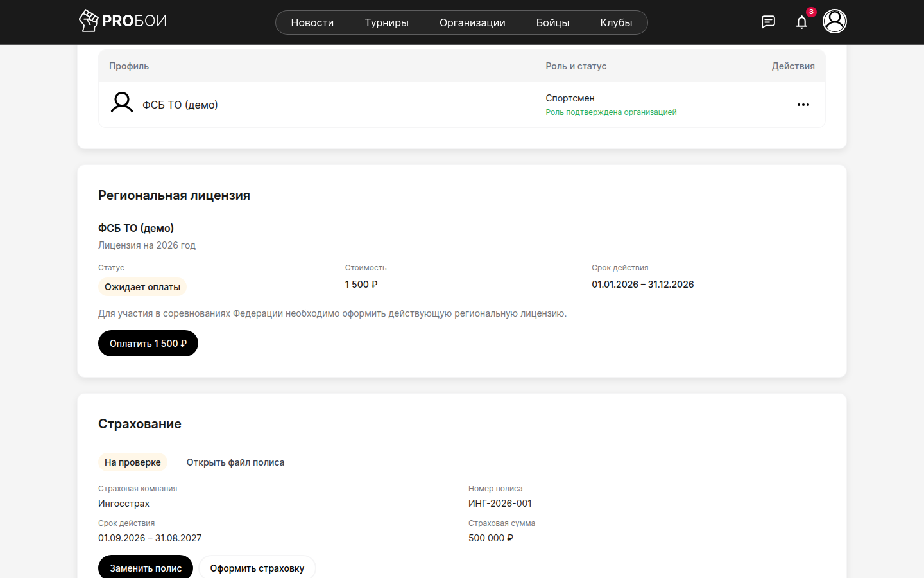
Task: Click the ФСБ ТО (демо) profile name
Action: [x=180, y=105]
